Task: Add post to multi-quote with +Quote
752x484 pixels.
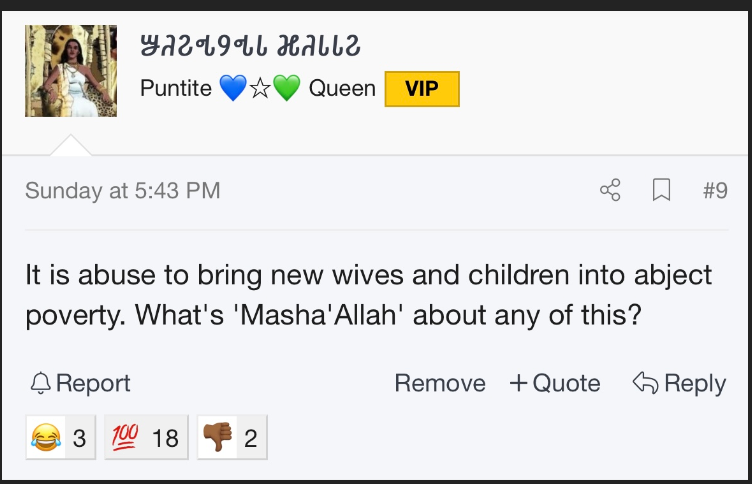Action: click(x=555, y=383)
